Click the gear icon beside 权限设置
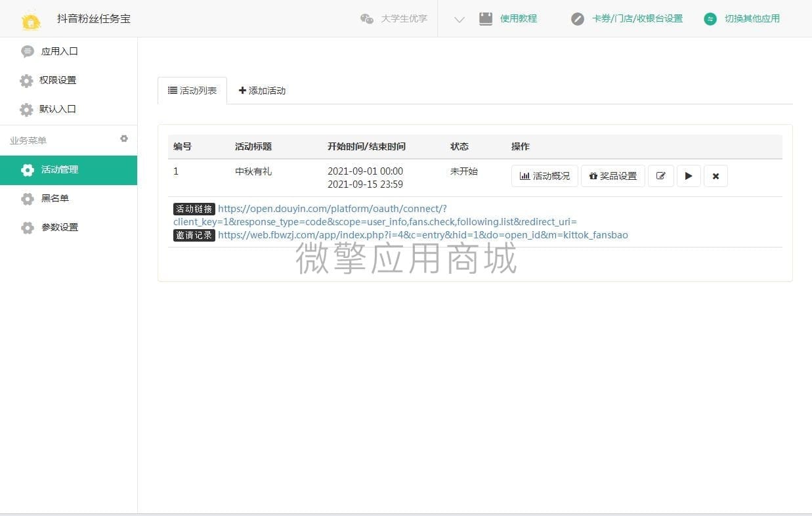The image size is (812, 516). [26, 81]
